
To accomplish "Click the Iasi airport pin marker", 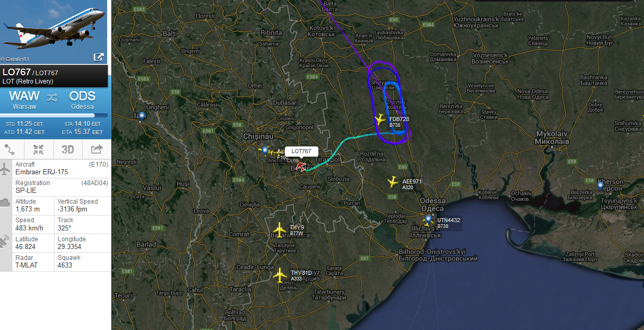I will click(142, 117).
